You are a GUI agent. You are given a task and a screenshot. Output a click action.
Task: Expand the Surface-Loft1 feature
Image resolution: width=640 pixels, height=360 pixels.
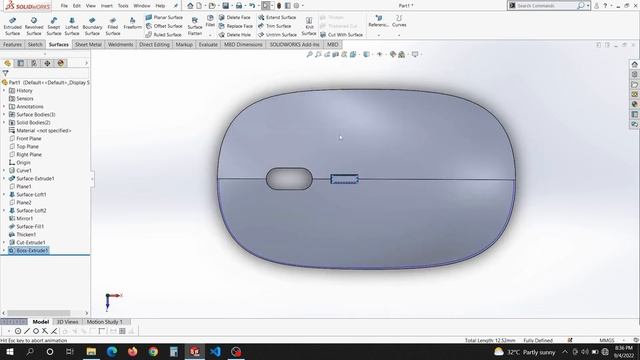coord(4,195)
